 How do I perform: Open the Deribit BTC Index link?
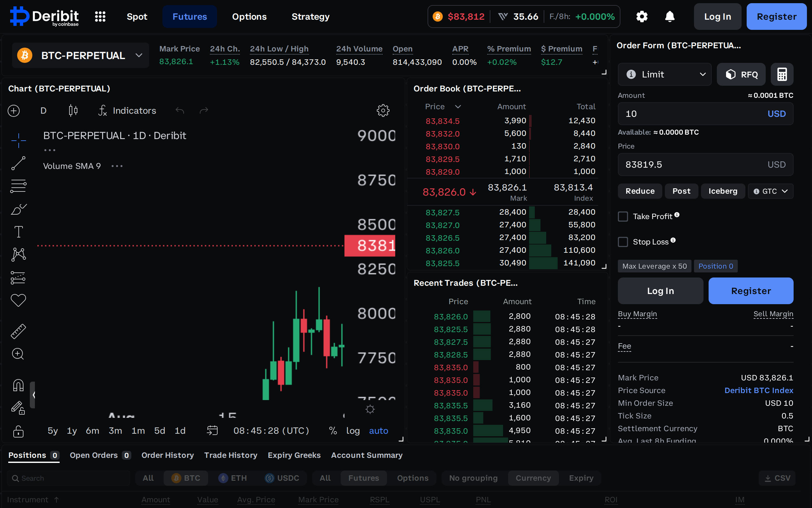coord(759,391)
